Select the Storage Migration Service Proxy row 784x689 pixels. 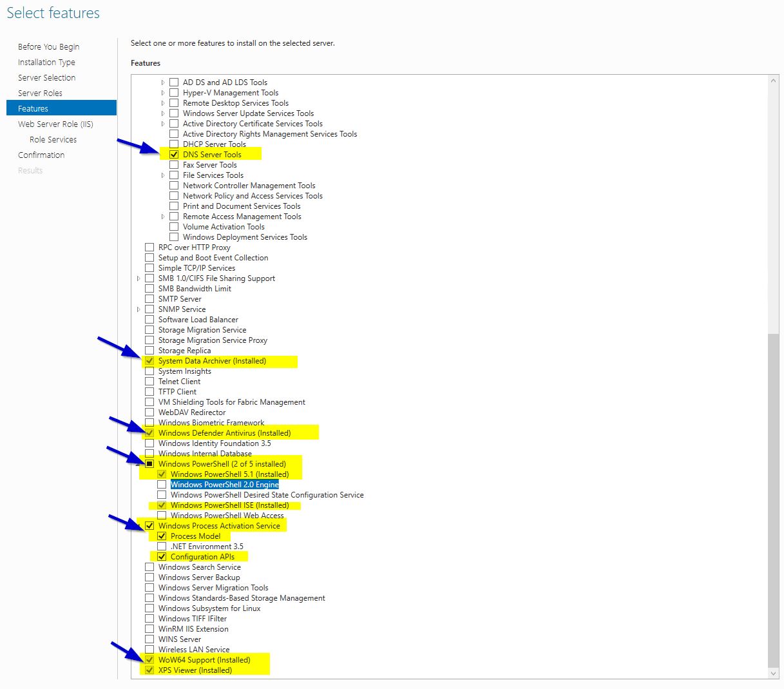[x=213, y=340]
